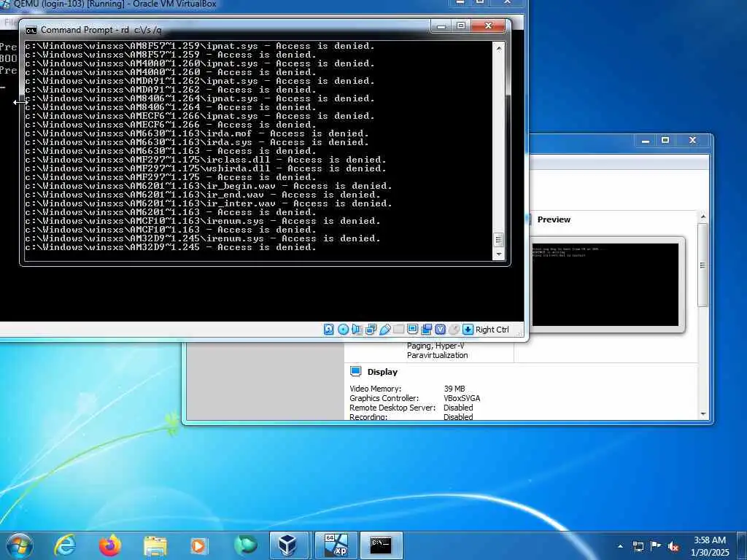
Task: Click the Paravirtualization text in Manager details
Action: click(438, 355)
